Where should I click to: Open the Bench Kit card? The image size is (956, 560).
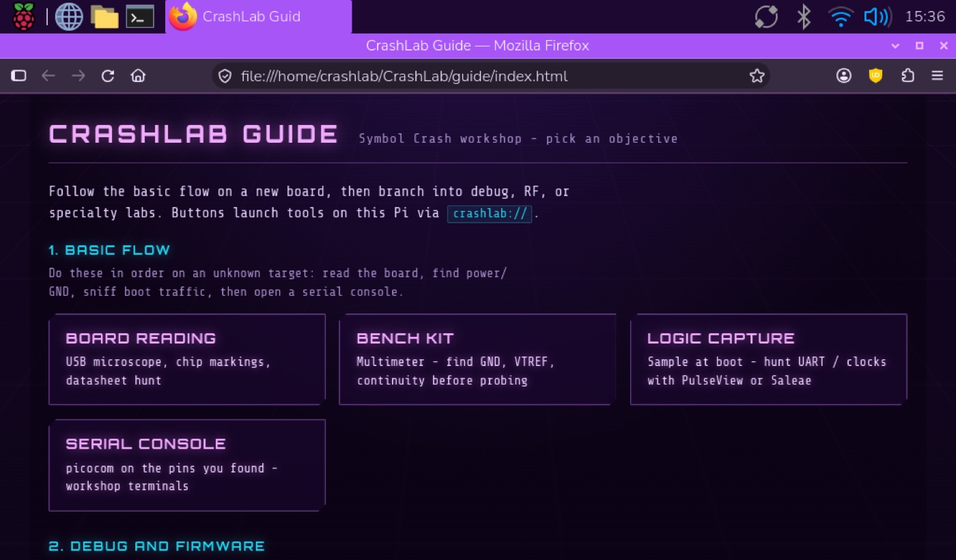coord(478,359)
